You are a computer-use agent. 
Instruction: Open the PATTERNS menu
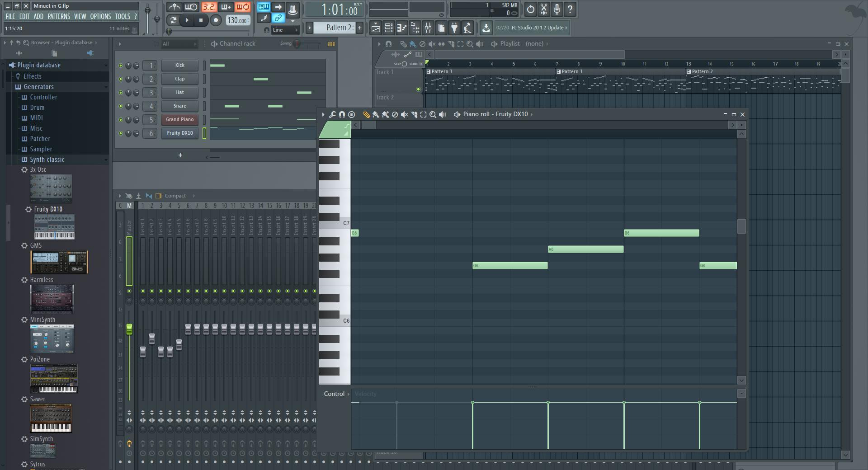[x=59, y=16]
